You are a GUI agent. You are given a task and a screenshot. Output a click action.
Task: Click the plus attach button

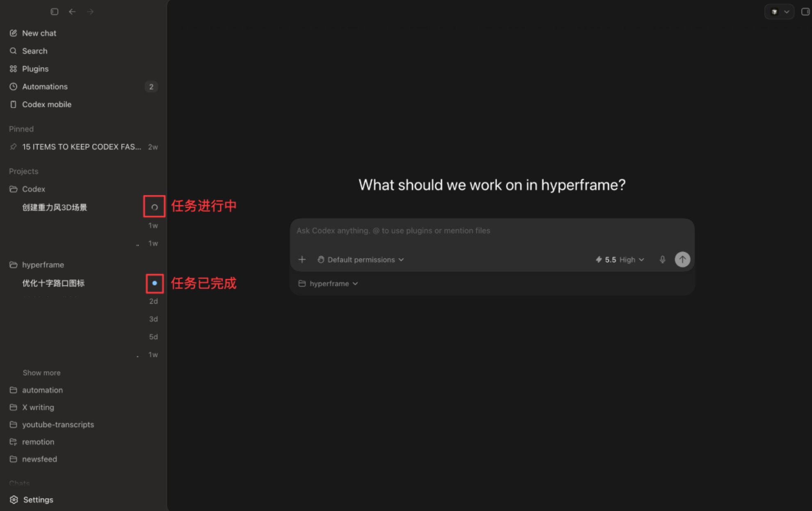302,260
